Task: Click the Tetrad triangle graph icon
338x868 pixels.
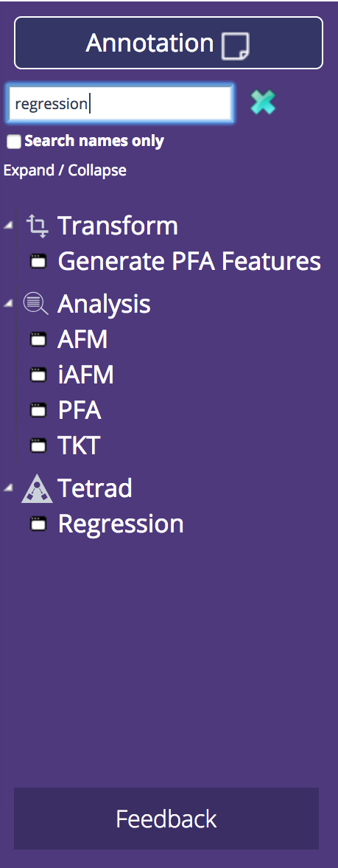Action: coord(37,489)
